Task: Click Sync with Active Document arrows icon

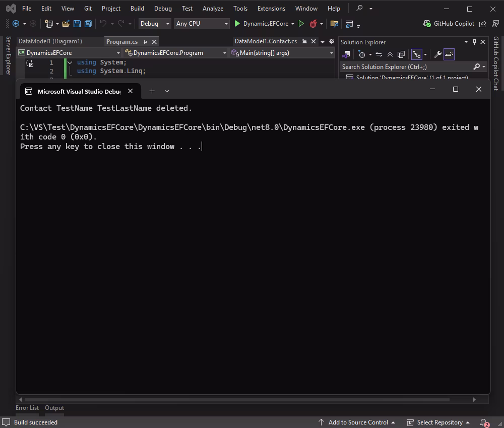Action: pyautogui.click(x=379, y=54)
